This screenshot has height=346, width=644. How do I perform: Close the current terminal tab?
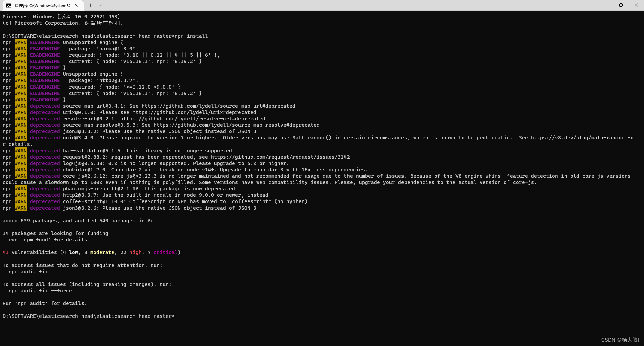click(x=76, y=5)
